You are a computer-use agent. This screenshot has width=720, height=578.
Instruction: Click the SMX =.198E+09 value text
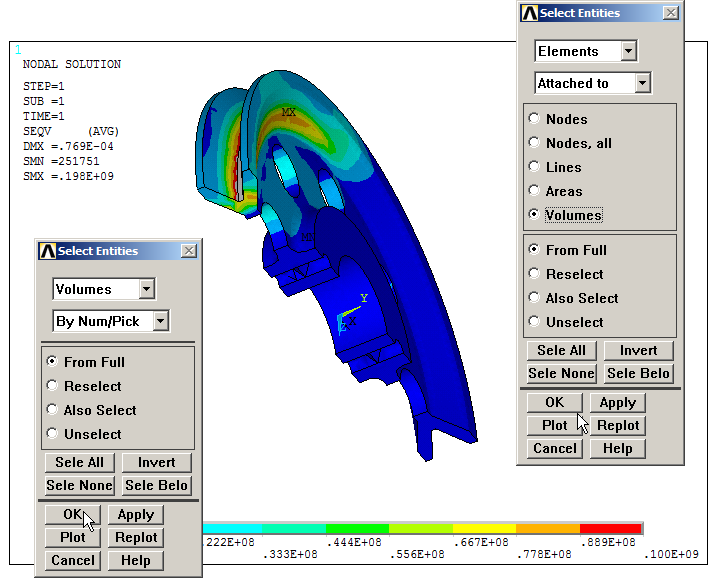[68, 176]
